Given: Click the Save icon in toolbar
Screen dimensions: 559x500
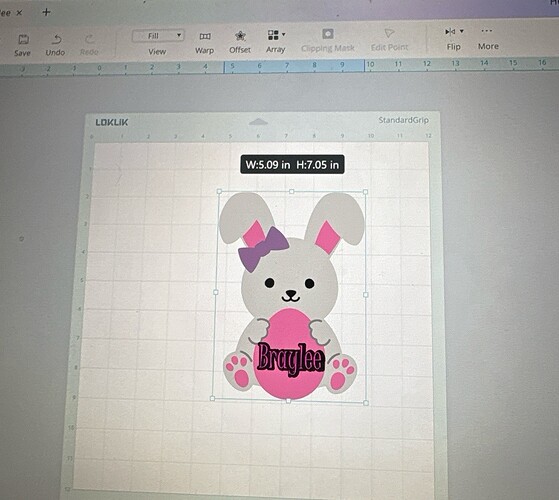Looking at the screenshot, I should (x=23, y=39).
